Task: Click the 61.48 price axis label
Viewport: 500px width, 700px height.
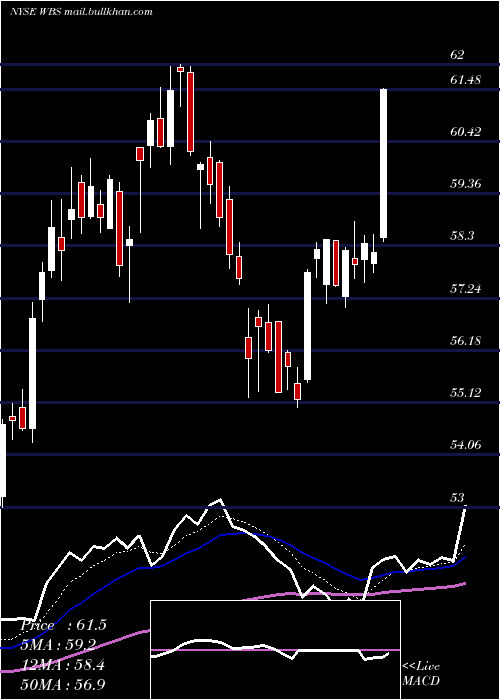Action: click(x=466, y=80)
